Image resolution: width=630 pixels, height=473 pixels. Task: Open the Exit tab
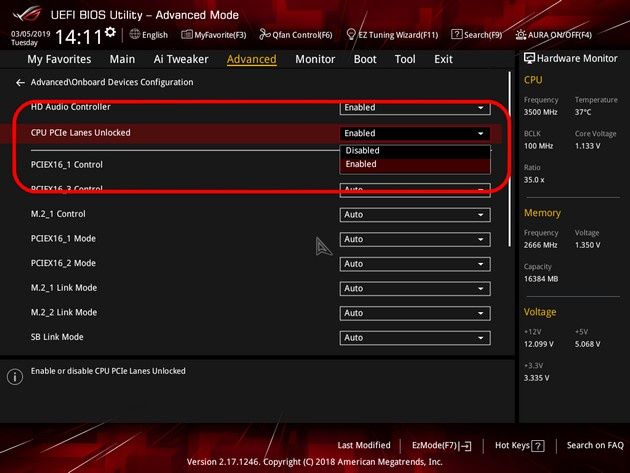(443, 59)
